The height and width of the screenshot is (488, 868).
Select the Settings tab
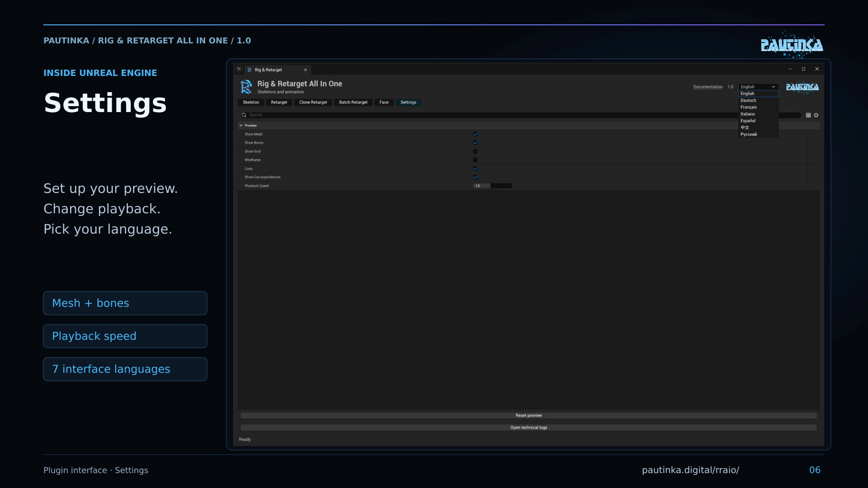coord(408,103)
